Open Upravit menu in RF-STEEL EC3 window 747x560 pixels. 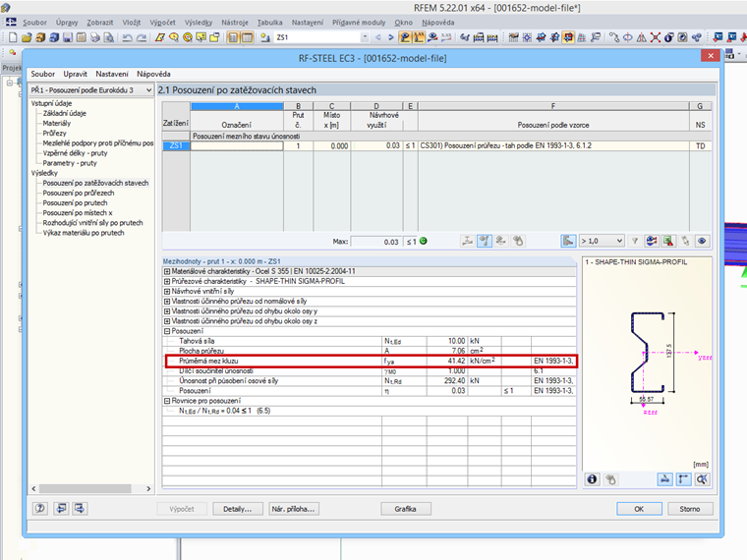click(76, 74)
